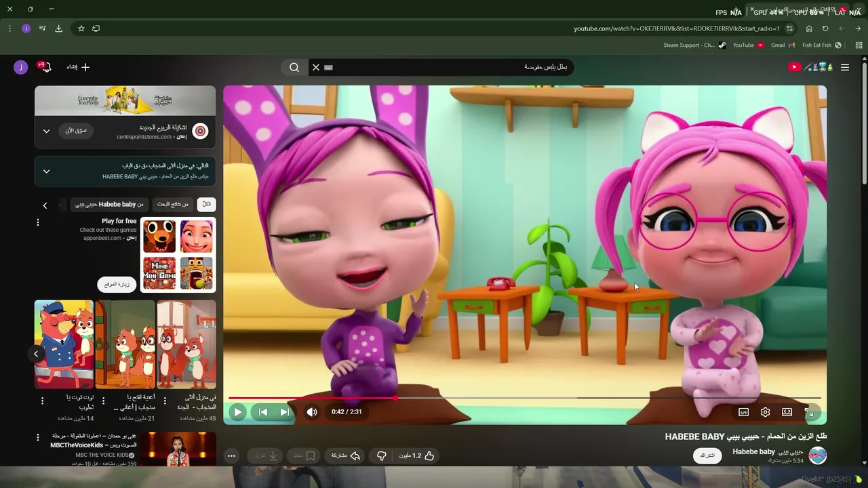Click the browser forward arrow
868x488 pixels.
coord(858,28)
